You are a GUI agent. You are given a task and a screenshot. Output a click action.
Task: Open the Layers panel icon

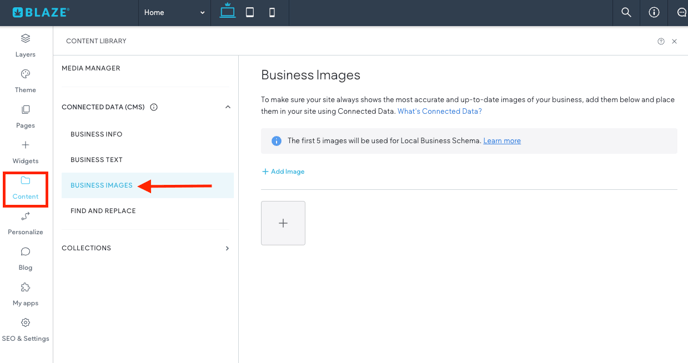point(25,39)
